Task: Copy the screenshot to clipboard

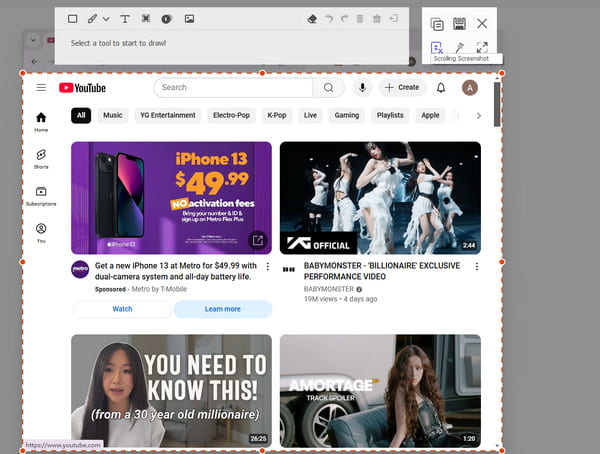Action: click(x=437, y=24)
